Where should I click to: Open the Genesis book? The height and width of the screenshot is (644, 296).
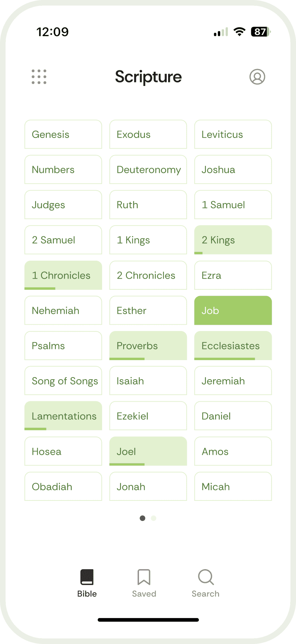(63, 134)
